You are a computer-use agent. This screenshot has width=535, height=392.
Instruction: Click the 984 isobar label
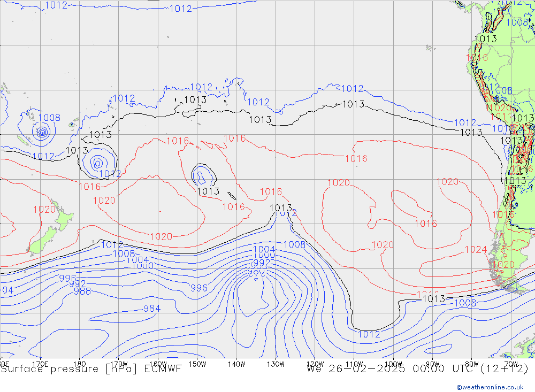pos(151,309)
